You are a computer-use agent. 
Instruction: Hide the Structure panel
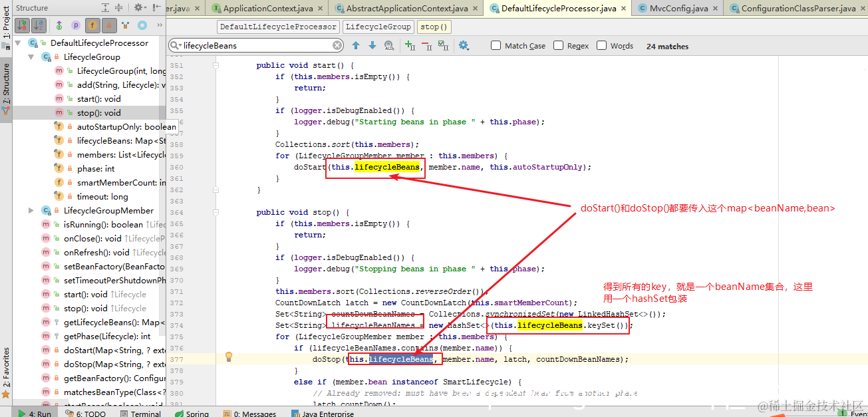click(x=156, y=7)
